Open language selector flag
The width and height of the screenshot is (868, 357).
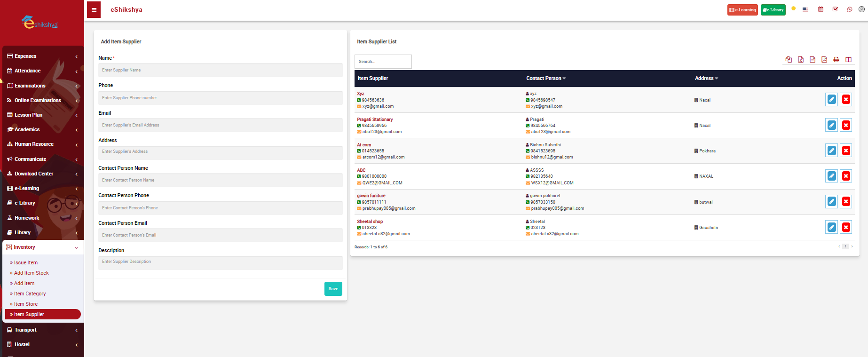point(805,9)
